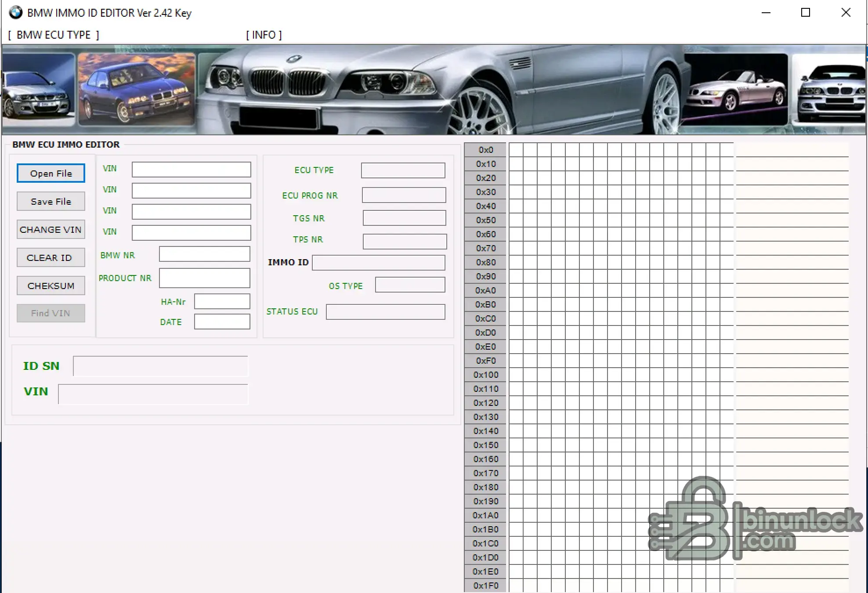
Task: Select the 0xB0 hex row header
Action: click(485, 304)
